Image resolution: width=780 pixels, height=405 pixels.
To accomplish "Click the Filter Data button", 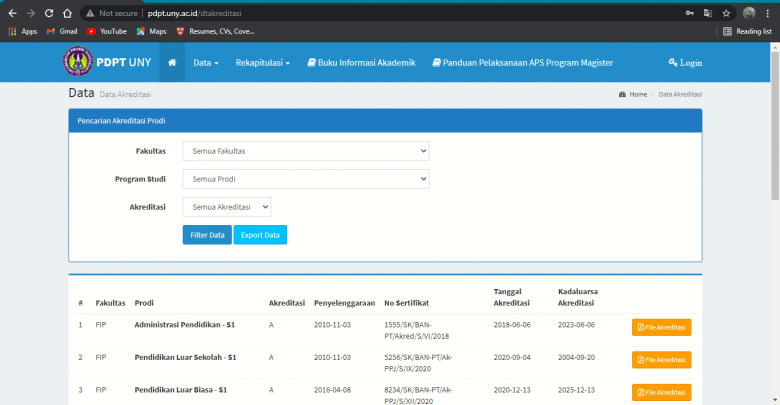I will 207,235.
